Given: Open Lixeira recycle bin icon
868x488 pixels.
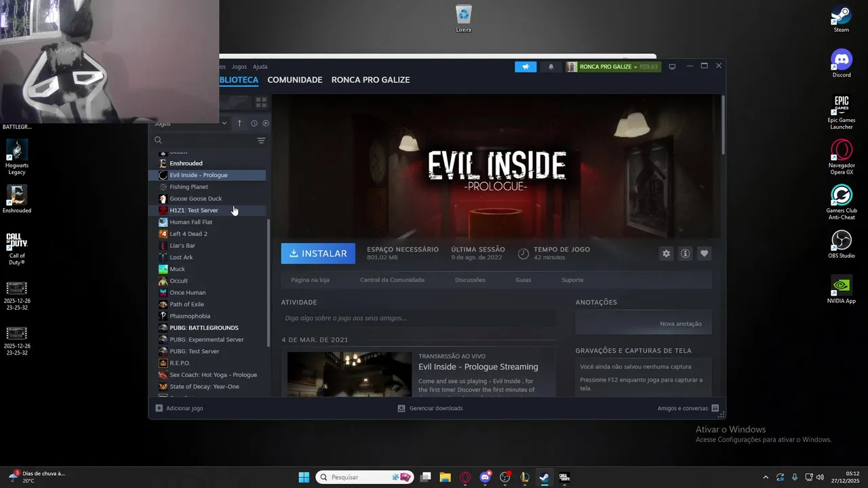Looking at the screenshot, I should pyautogui.click(x=464, y=19).
